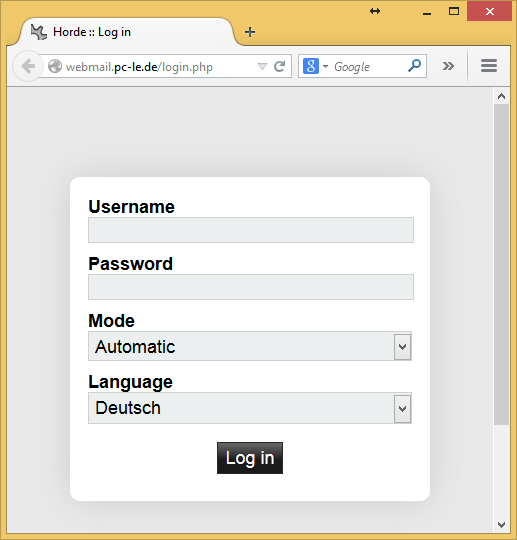Click the Log in button
This screenshot has height=540, width=517.
pos(250,458)
